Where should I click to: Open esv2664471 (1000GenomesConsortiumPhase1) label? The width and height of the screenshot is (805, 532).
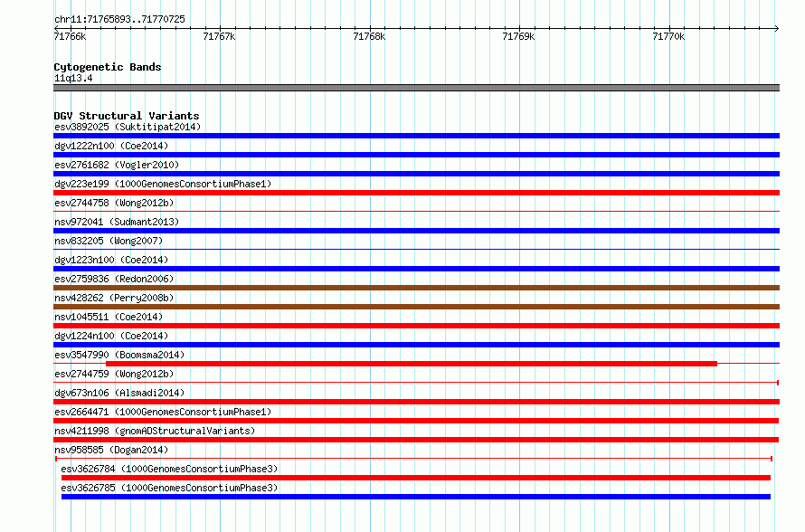point(163,412)
